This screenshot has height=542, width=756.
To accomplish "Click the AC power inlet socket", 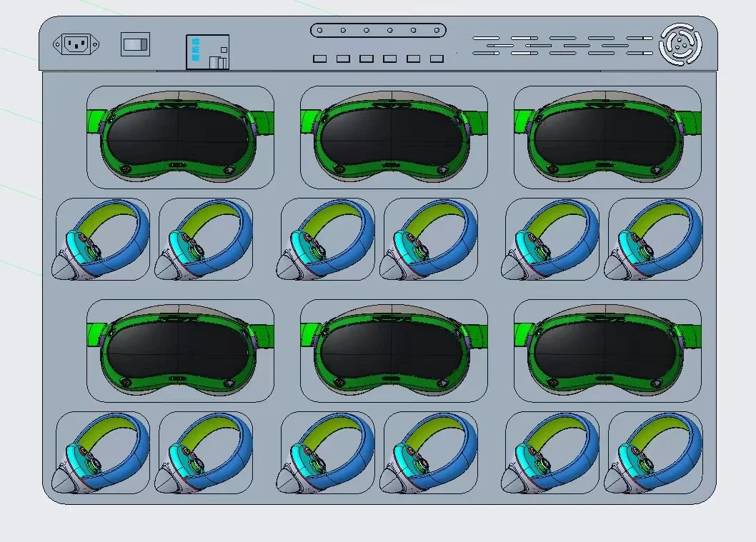I will [x=76, y=45].
